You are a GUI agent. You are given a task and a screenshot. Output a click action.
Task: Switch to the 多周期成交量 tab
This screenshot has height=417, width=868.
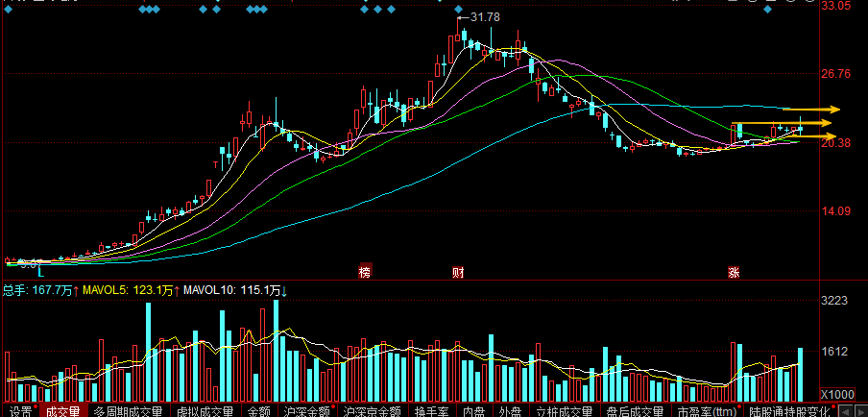[x=129, y=411]
